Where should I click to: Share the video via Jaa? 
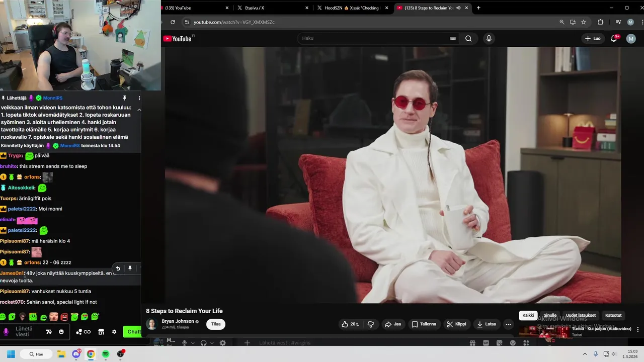pos(392,324)
